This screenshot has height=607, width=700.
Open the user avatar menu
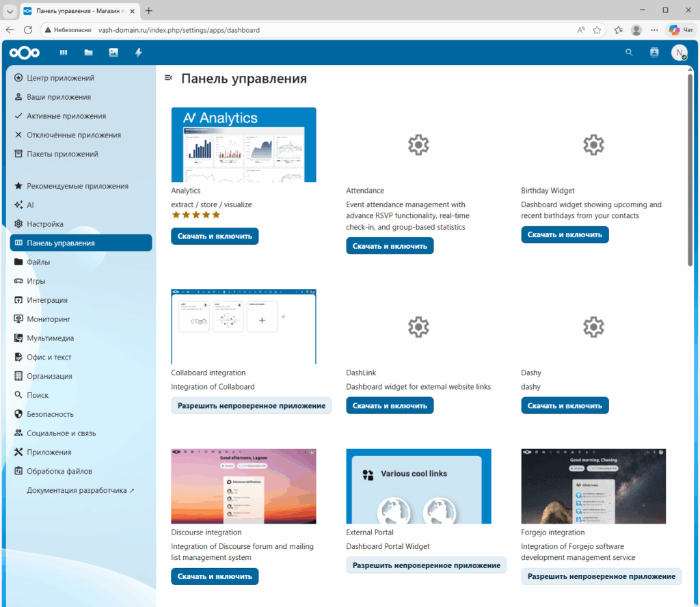click(x=679, y=52)
